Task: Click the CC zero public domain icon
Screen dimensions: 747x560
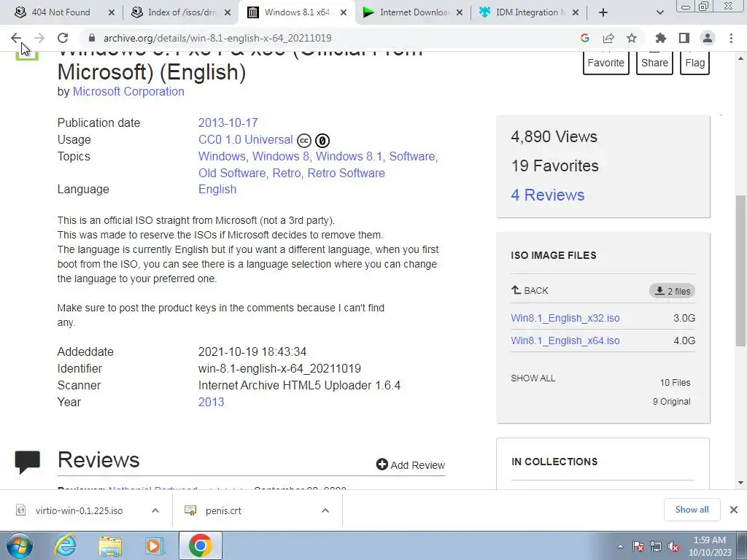Action: (322, 141)
